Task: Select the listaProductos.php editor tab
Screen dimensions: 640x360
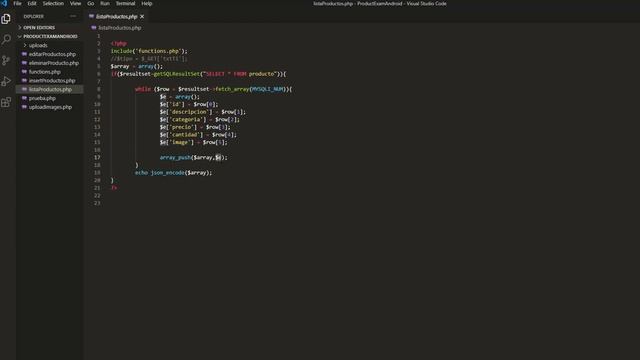Action: [x=117, y=16]
